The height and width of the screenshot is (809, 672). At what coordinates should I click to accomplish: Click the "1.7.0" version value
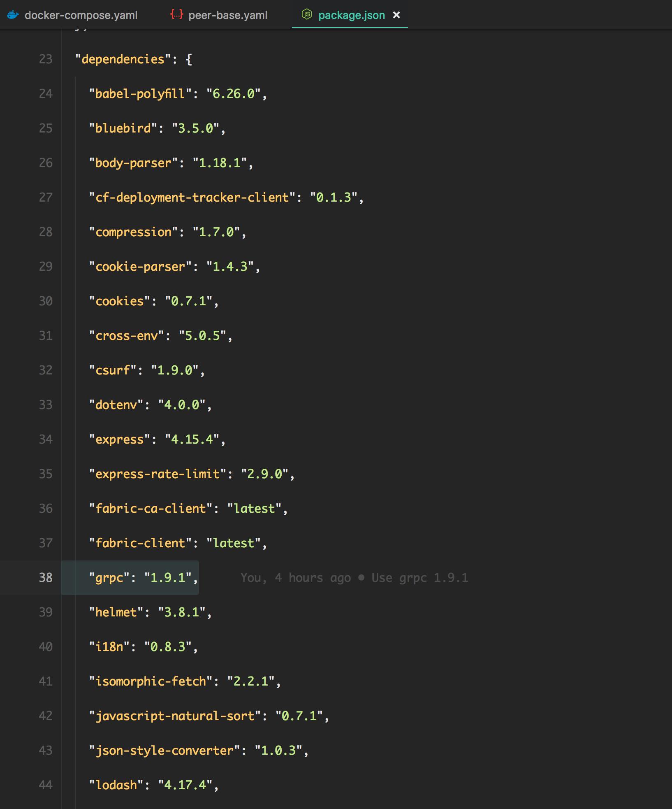pos(217,232)
